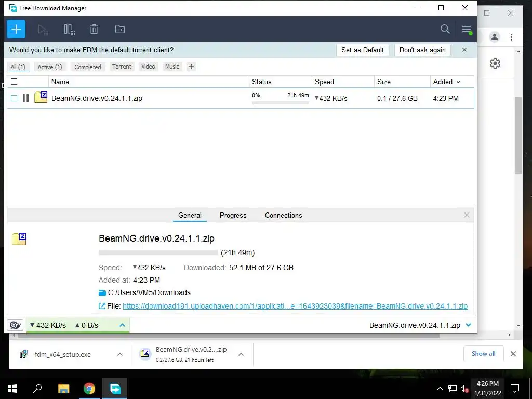Click Free Download Manager taskbar icon

115,389
